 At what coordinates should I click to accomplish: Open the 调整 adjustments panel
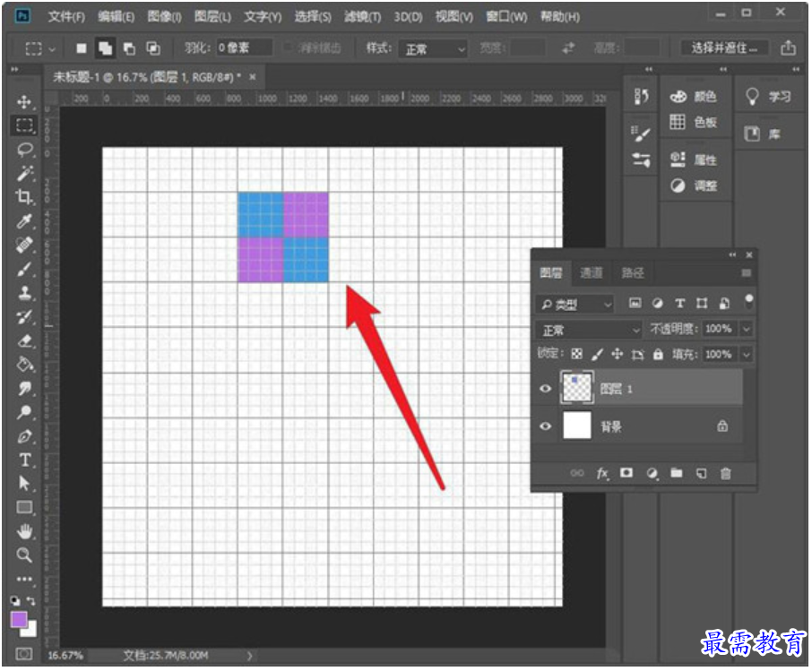pyautogui.click(x=693, y=185)
